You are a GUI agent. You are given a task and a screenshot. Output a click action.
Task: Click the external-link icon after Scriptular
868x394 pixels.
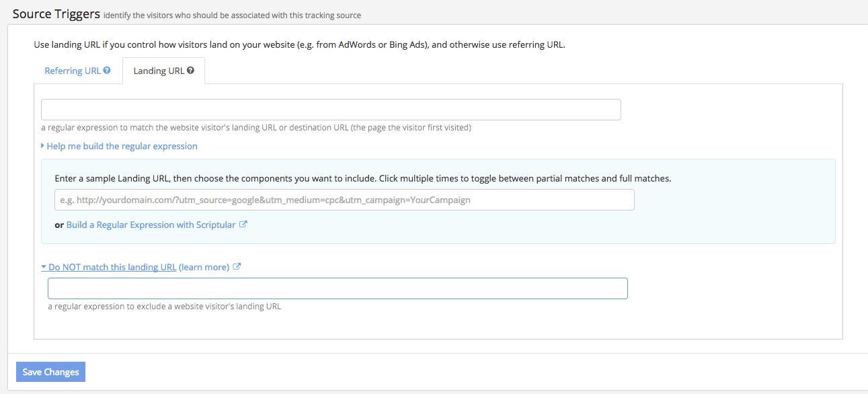[243, 225]
